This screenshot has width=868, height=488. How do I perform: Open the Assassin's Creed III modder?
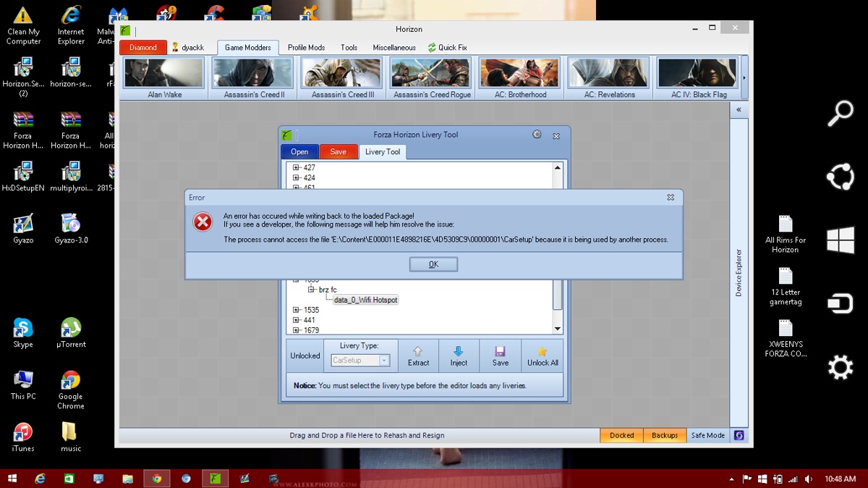click(x=343, y=78)
